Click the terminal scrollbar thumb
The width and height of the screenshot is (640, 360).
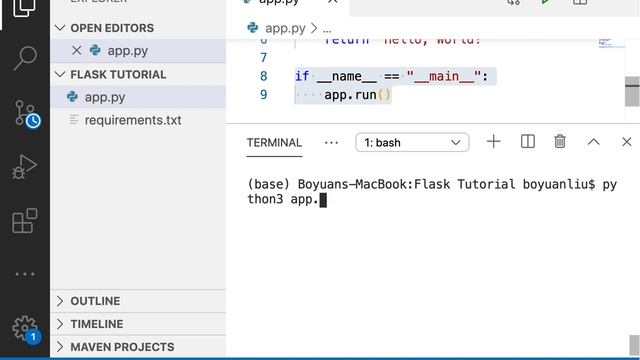click(634, 345)
